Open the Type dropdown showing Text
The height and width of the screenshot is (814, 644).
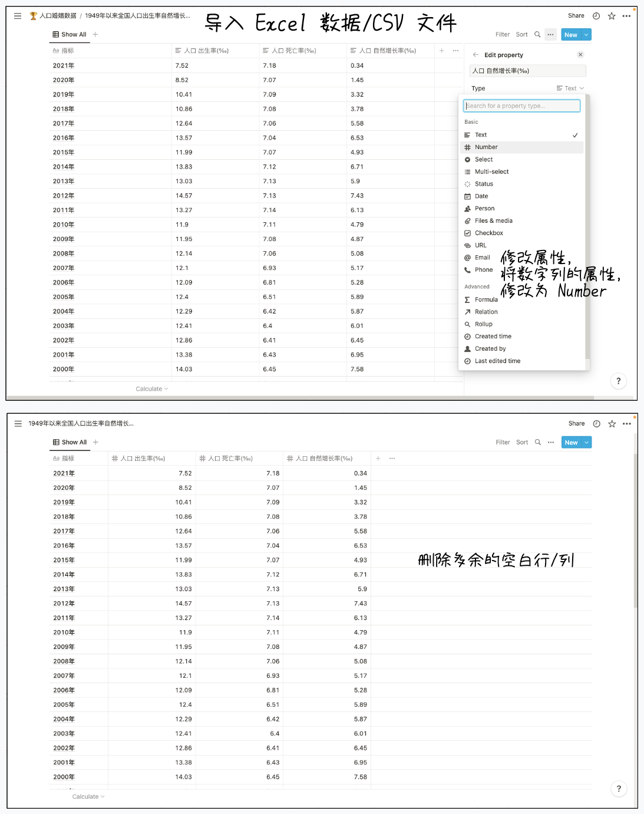coord(569,88)
